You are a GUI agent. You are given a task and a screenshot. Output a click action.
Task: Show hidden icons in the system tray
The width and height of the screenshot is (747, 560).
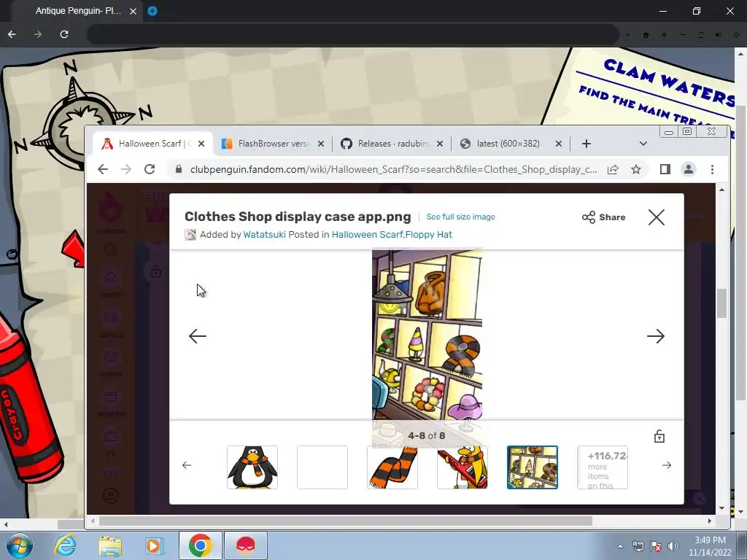coord(620,546)
